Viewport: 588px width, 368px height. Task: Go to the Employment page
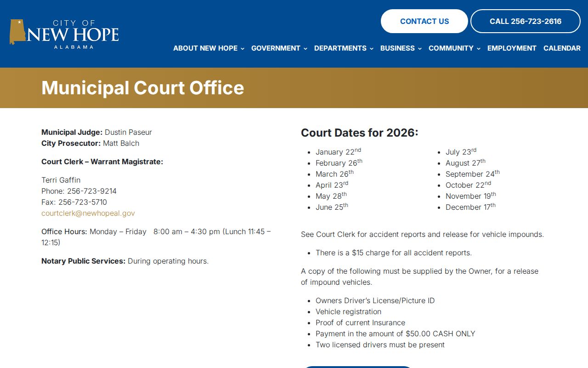point(512,48)
